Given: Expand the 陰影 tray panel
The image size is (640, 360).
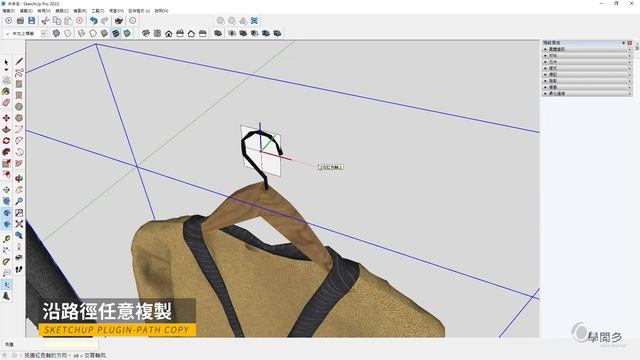Looking at the screenshot, I should 587,81.
